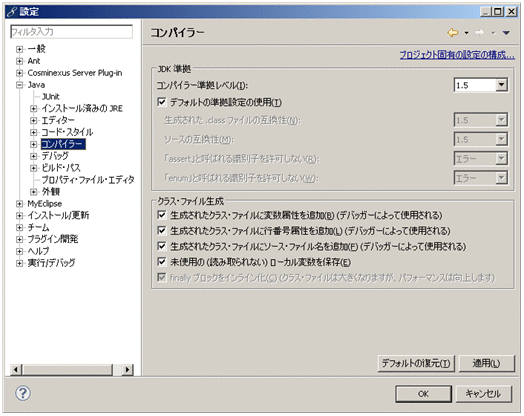Expand the コード・スタイル node

[x=33, y=132]
